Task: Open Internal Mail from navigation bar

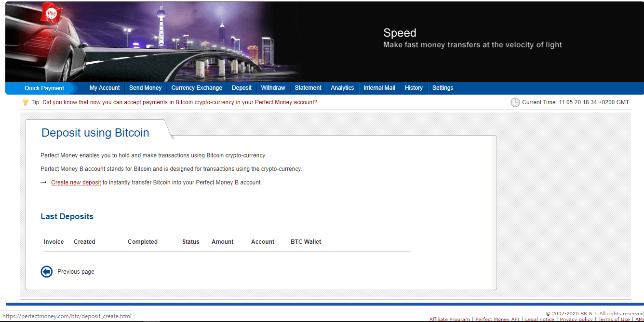Action: click(379, 88)
